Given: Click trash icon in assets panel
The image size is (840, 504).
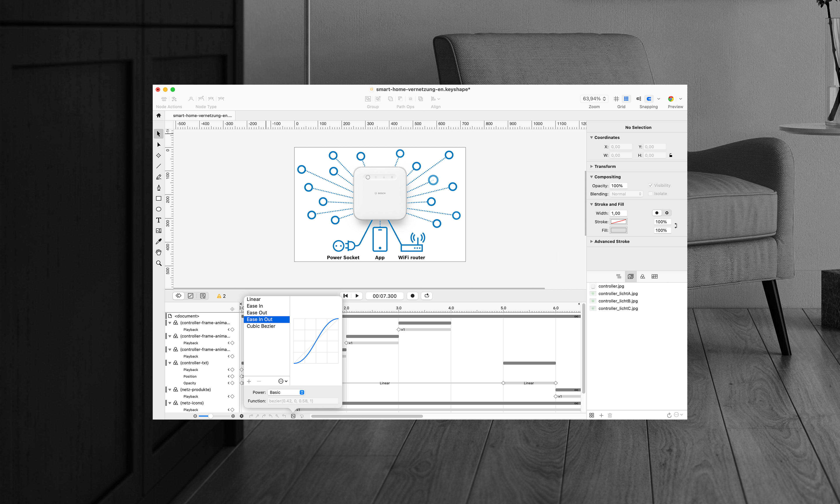Looking at the screenshot, I should [x=610, y=415].
